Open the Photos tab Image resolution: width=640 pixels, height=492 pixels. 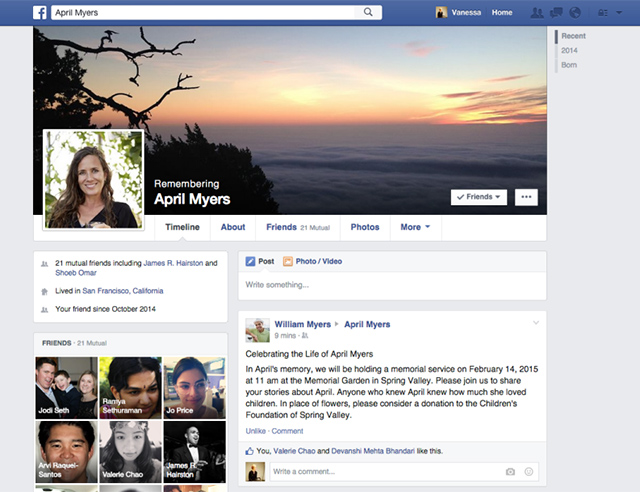point(365,227)
